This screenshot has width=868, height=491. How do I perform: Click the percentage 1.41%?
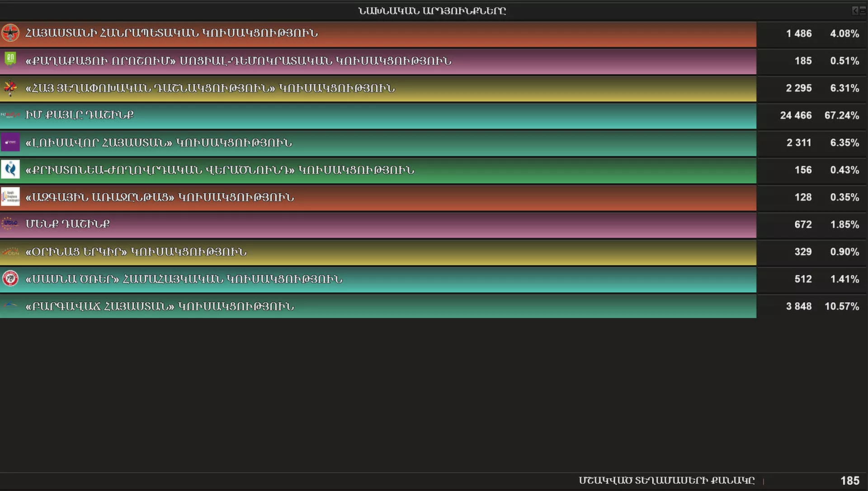844,279
